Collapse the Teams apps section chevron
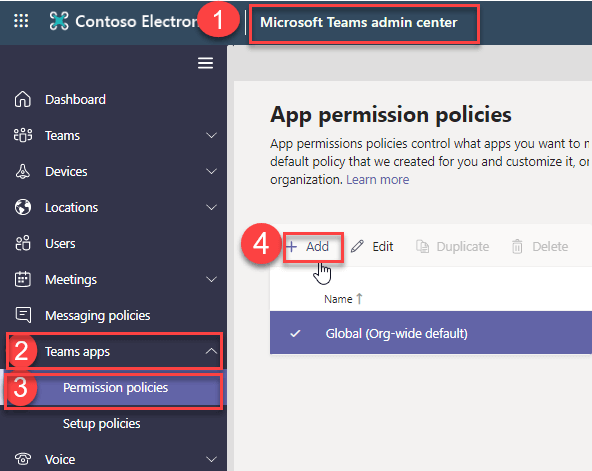This screenshot has height=471, width=592. point(211,351)
